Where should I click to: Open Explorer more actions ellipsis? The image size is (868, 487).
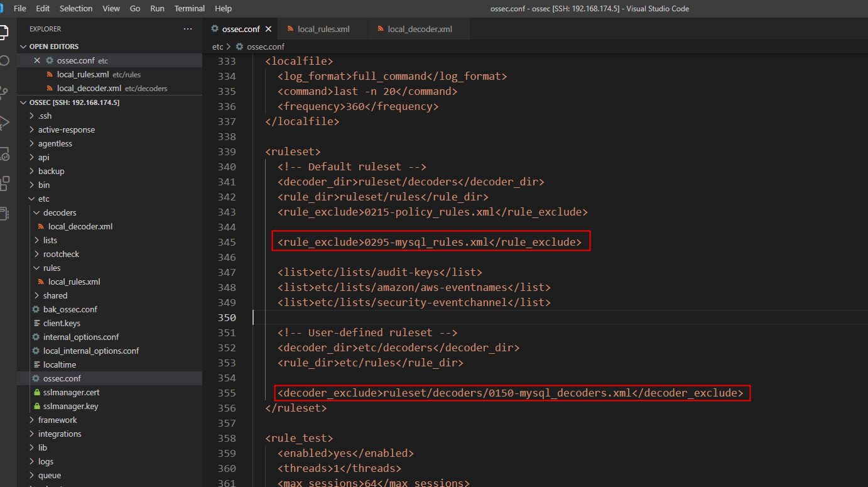click(188, 29)
